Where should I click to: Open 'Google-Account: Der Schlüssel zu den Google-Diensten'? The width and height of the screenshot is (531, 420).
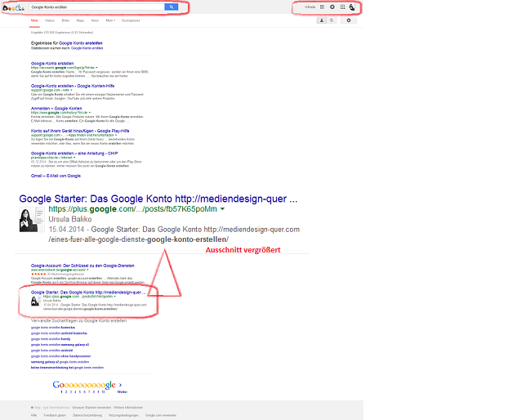83,266
